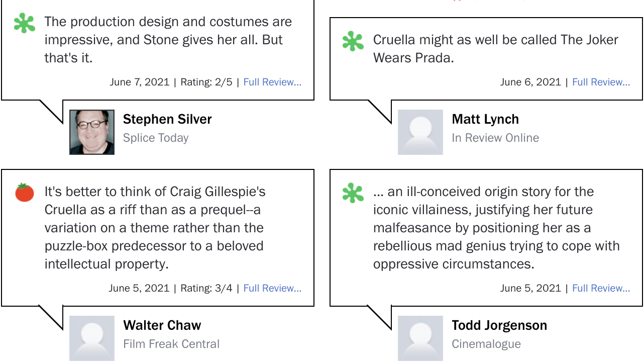Screen dimensions: 644x363
Task: Open Full Review link for June 7 review
Action: tap(272, 82)
